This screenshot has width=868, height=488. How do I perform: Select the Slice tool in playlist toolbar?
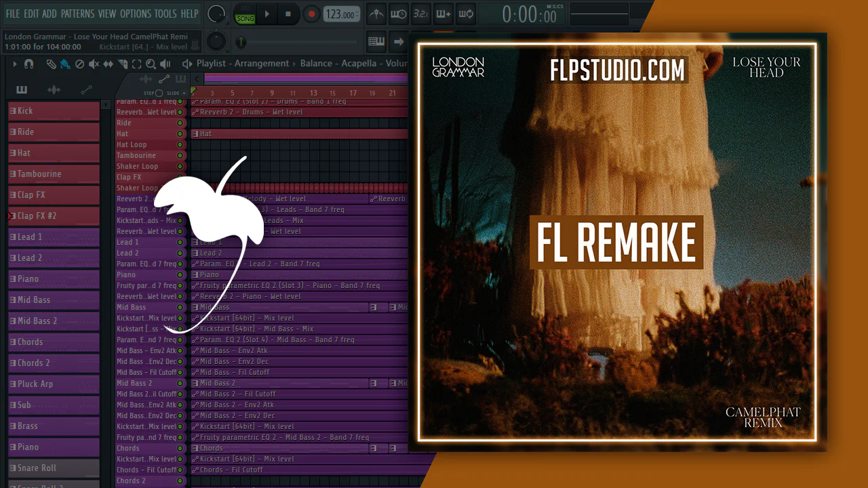(123, 64)
